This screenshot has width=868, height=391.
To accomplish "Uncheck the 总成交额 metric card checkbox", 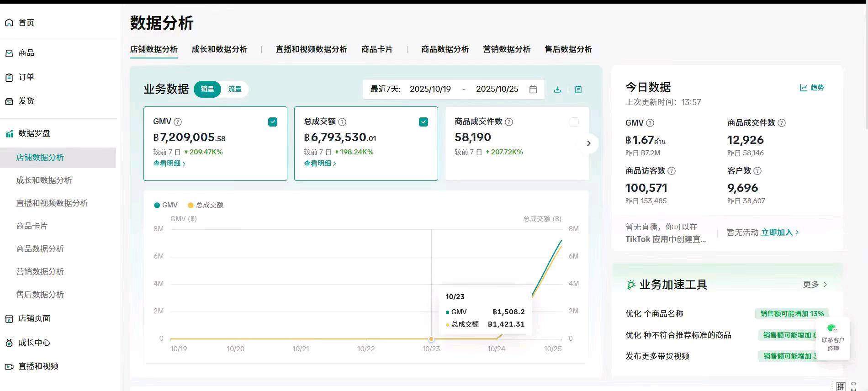I will click(x=423, y=122).
